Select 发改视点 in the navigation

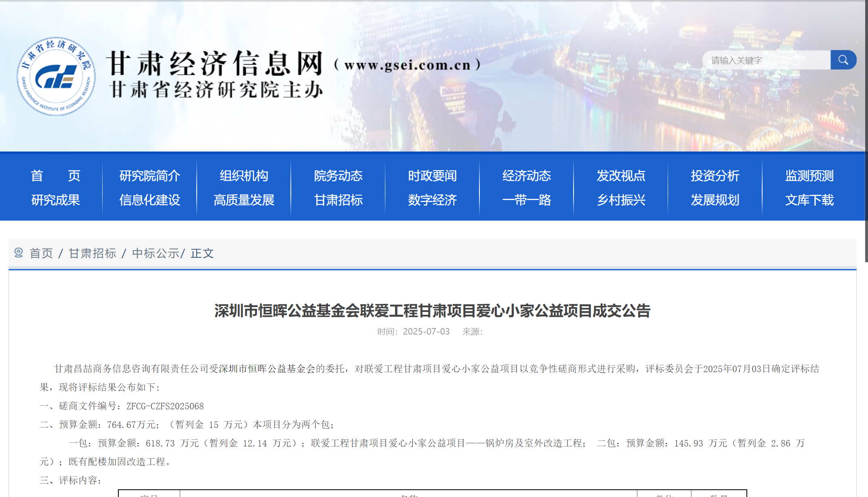[621, 176]
